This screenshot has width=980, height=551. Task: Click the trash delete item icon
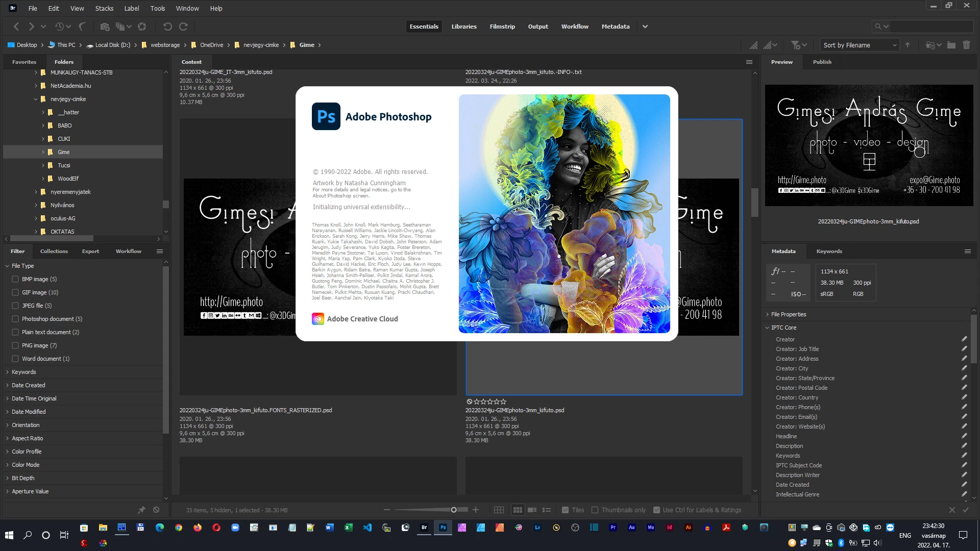click(966, 45)
